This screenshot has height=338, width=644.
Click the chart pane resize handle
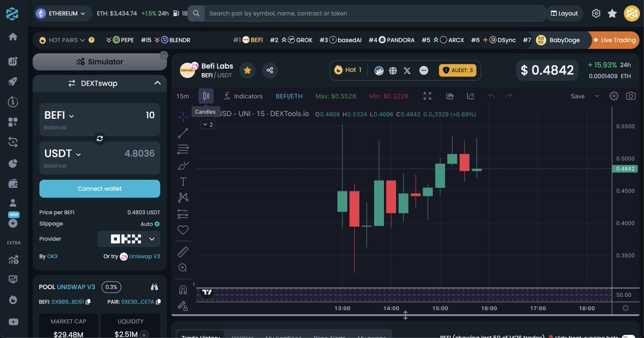pos(406,315)
